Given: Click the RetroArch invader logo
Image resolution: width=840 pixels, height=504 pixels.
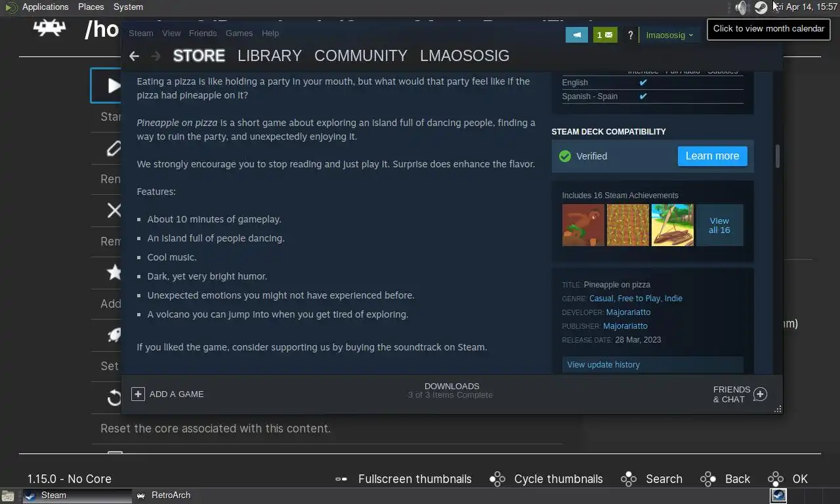Looking at the screenshot, I should 49,27.
